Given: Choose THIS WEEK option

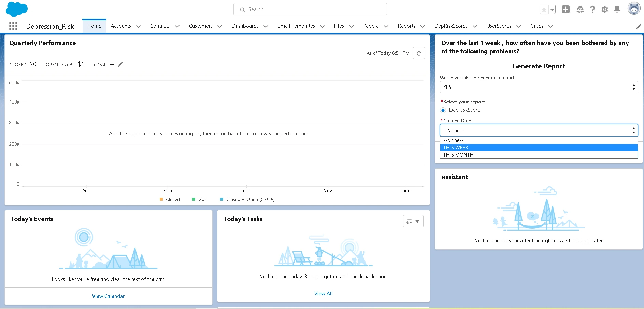Looking at the screenshot, I should coord(539,148).
